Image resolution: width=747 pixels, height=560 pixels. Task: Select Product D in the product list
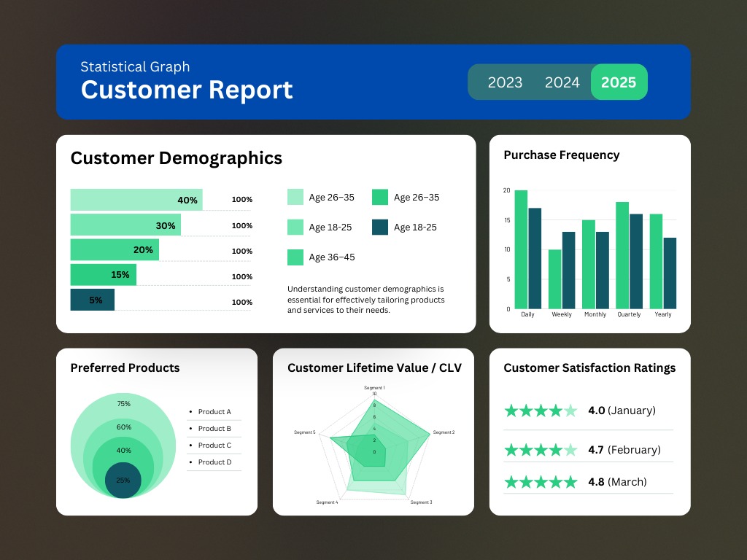pyautogui.click(x=214, y=462)
